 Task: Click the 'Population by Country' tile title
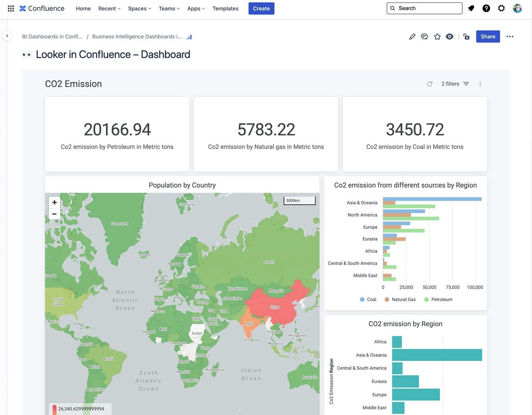point(182,185)
